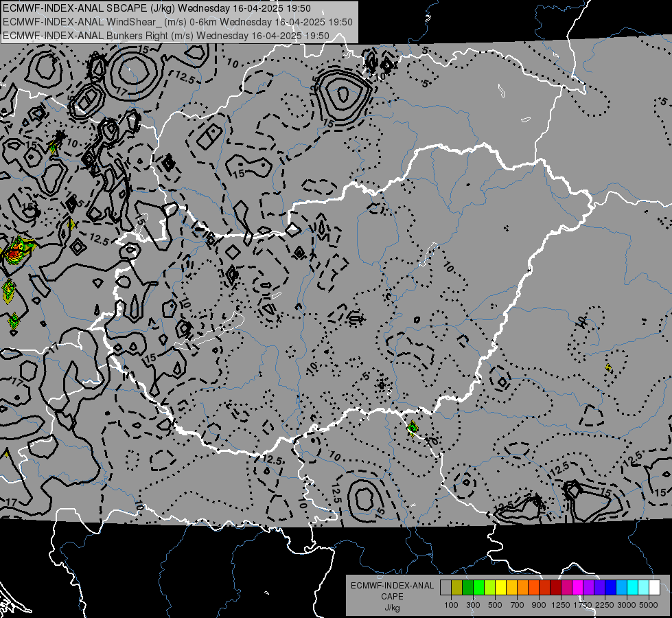Image resolution: width=672 pixels, height=618 pixels.
Task: Click the red-centered CAPE patch at left edge
Action: pos(16,251)
